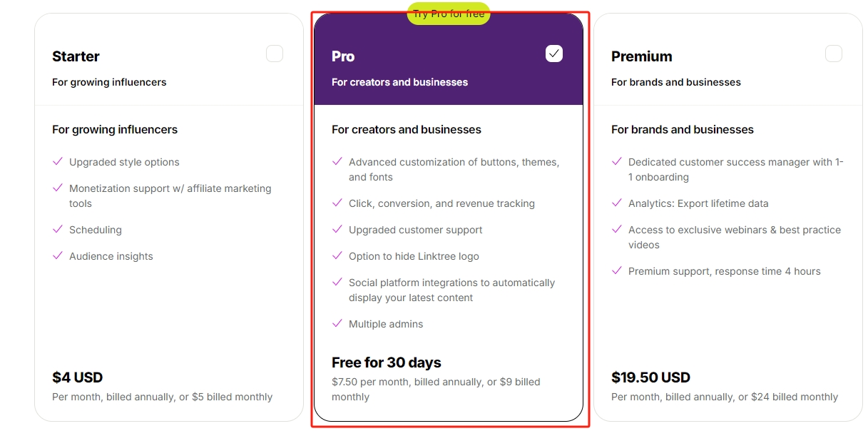Image resolution: width=868 pixels, height=431 pixels.
Task: Click checkmark beside 'Premium support, response time 4 hours'
Action: pos(617,271)
